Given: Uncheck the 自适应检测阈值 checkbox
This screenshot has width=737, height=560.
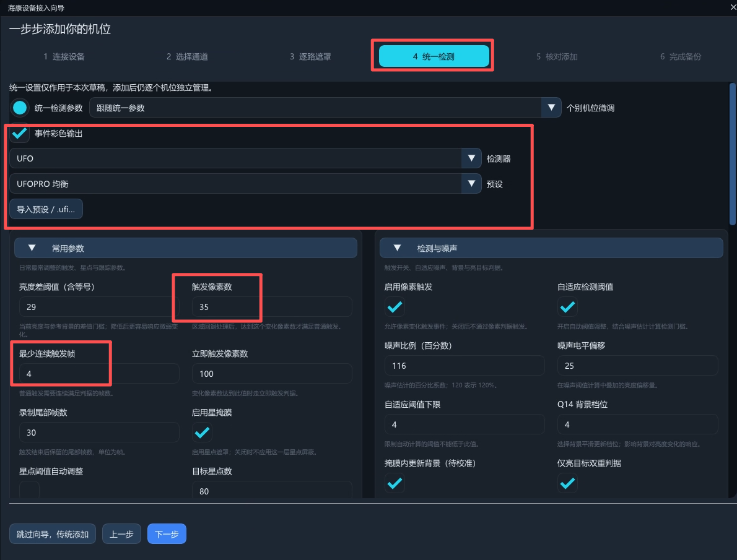Looking at the screenshot, I should (567, 307).
